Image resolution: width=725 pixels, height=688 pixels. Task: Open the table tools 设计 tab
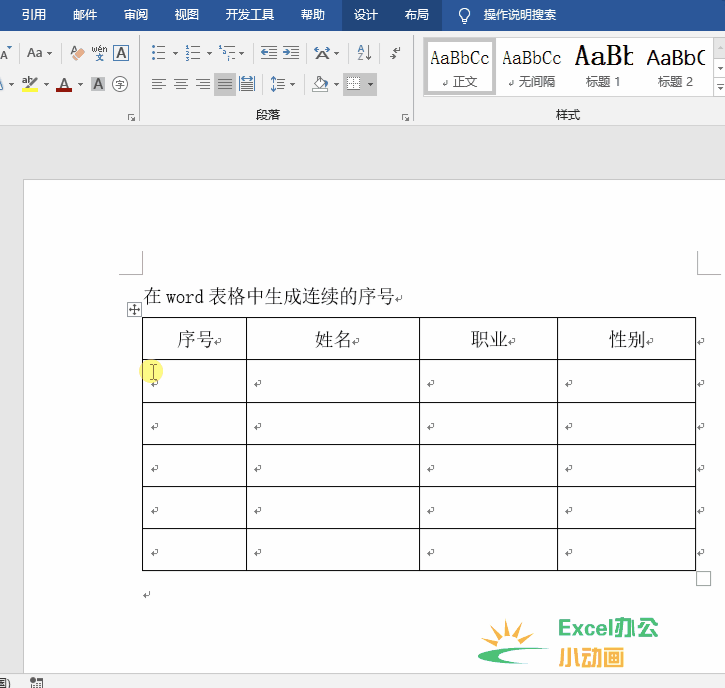coord(366,15)
